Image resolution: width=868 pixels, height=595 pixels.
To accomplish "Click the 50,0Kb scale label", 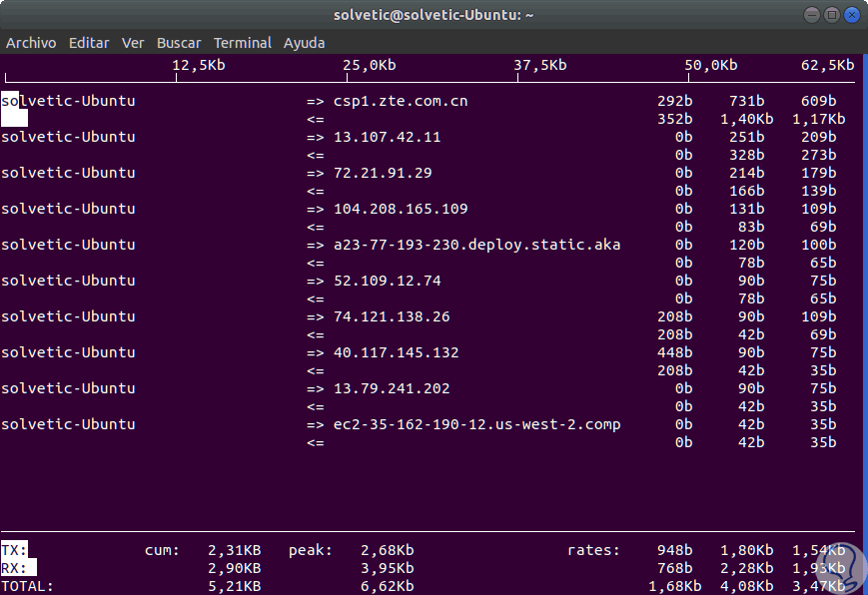I will 711,65.
